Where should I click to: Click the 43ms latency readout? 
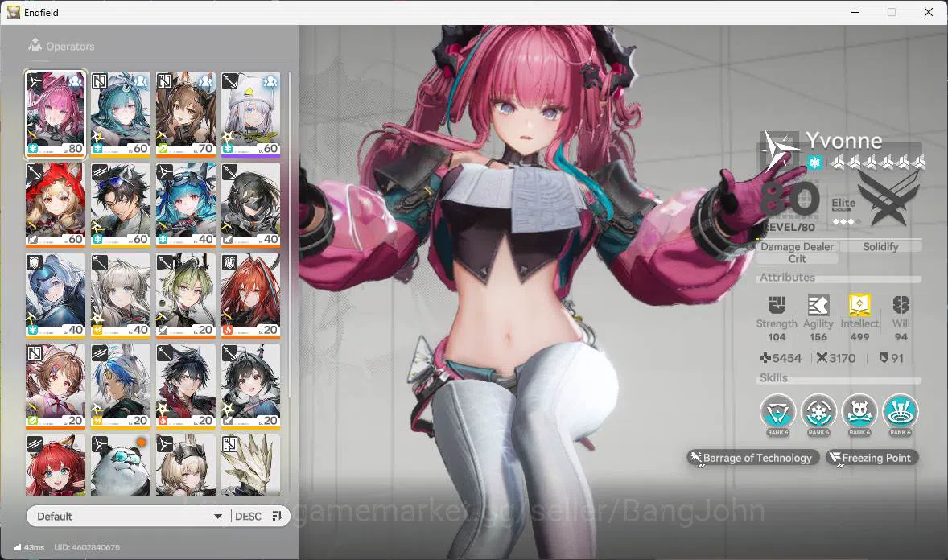click(x=34, y=547)
